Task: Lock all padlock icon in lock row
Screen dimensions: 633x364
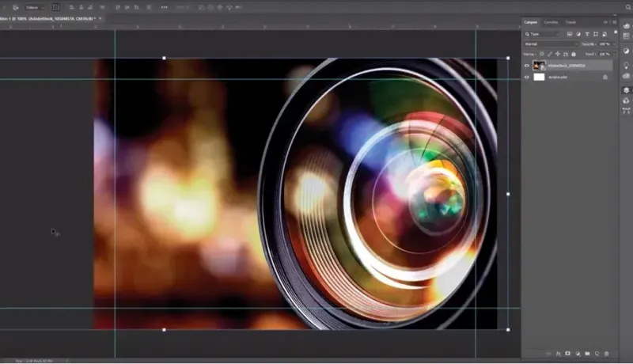Action: click(x=573, y=54)
